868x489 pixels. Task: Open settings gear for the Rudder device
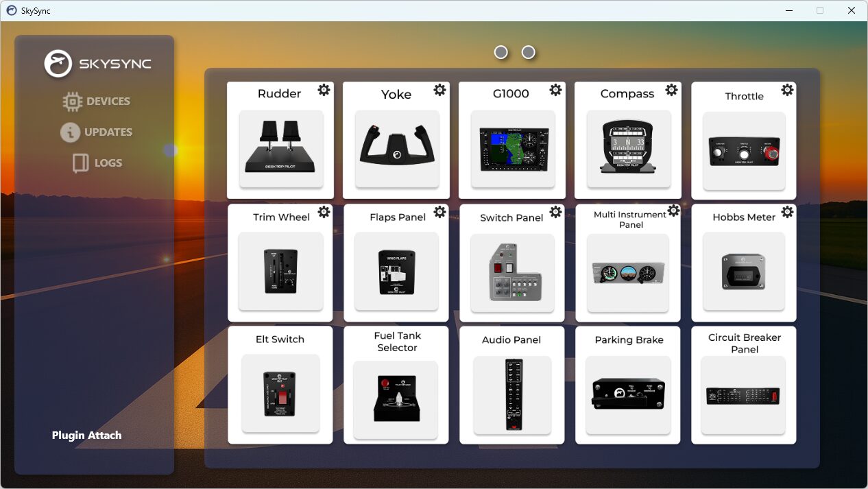click(323, 90)
